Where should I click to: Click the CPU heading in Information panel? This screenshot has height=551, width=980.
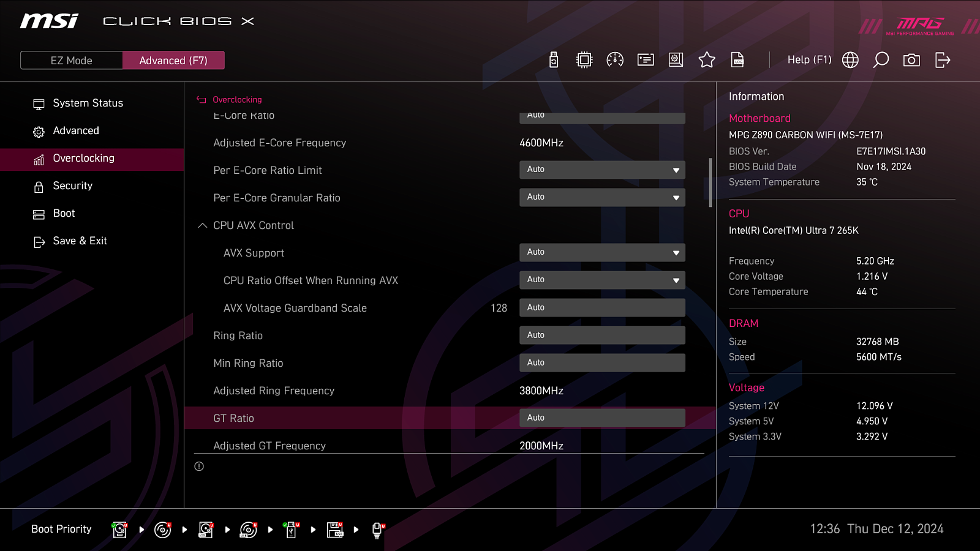[x=739, y=214]
